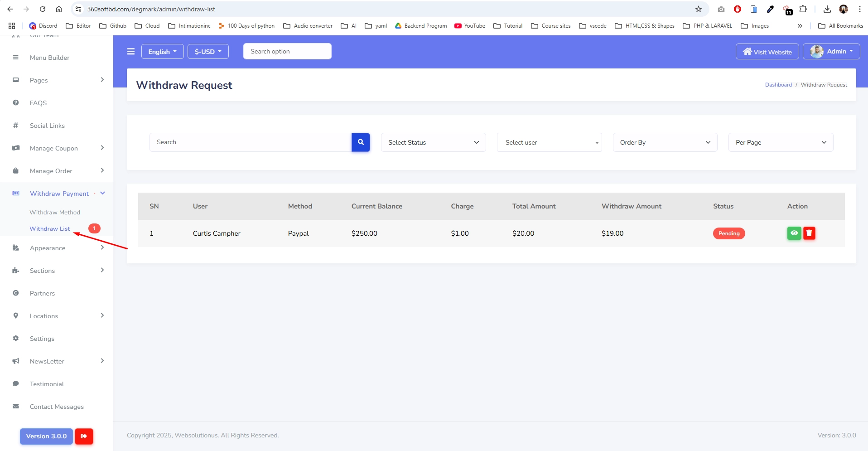Click the Testimonial comment icon
This screenshot has width=868, height=451.
(16, 384)
